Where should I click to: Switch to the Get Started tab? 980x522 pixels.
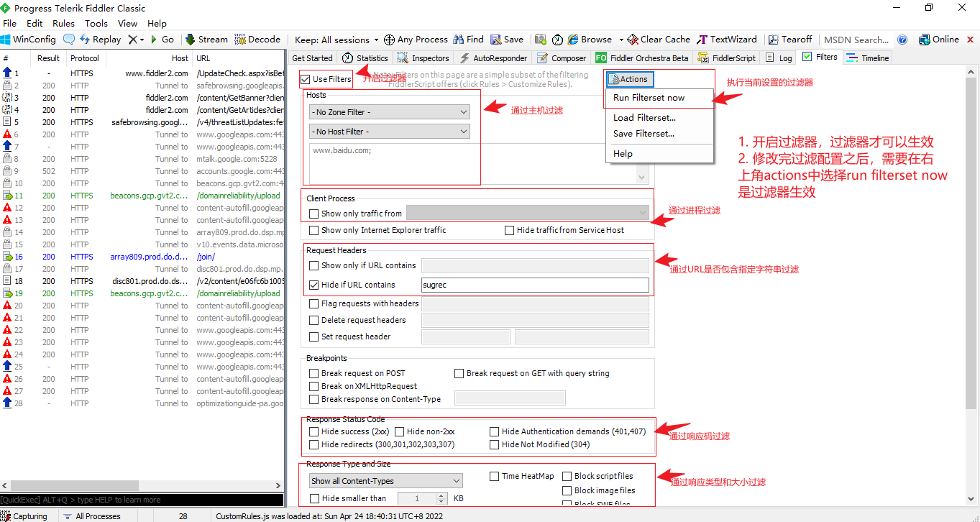312,58
